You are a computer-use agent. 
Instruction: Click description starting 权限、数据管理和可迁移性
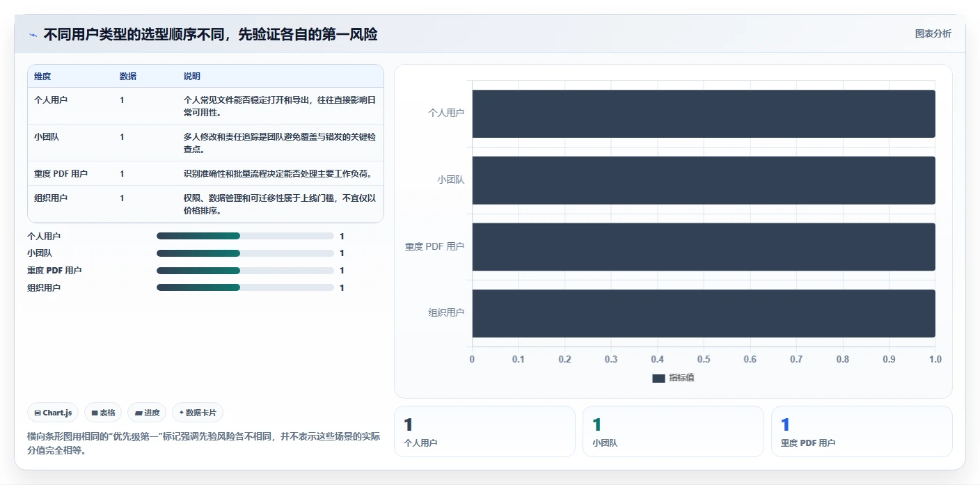280,205
